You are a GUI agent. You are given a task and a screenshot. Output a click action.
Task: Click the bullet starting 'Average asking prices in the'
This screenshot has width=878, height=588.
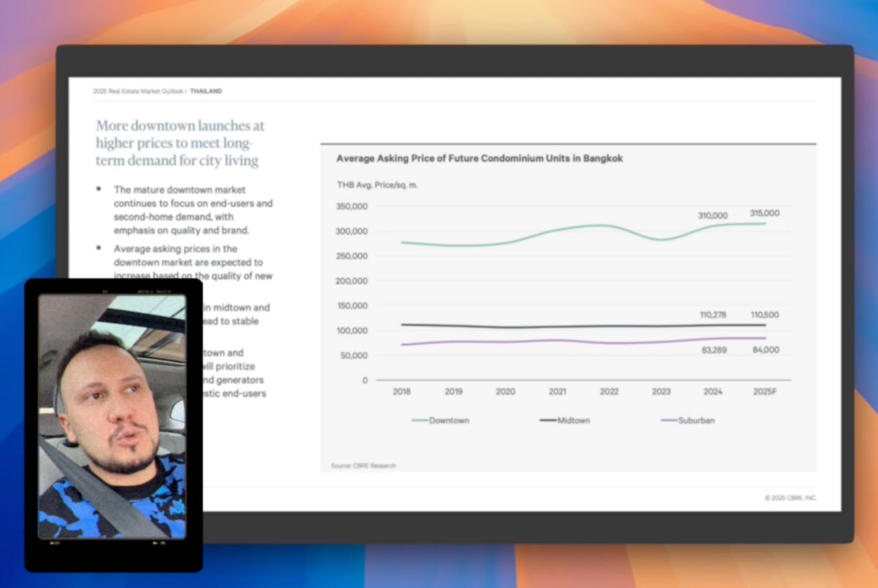193,262
